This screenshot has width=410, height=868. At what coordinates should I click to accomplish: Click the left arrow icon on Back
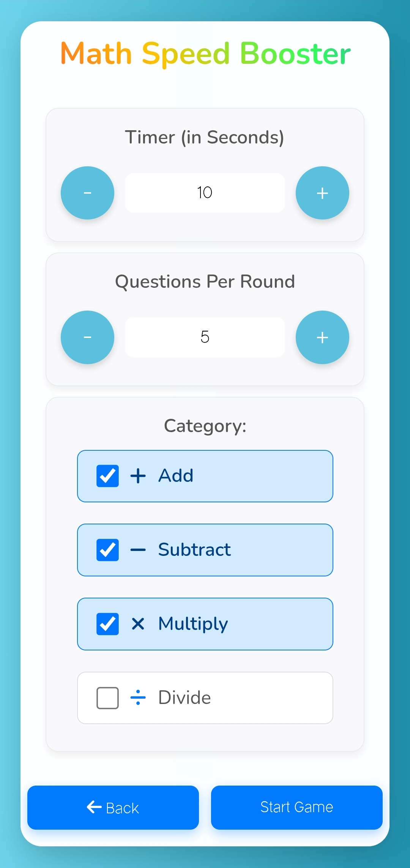point(94,807)
